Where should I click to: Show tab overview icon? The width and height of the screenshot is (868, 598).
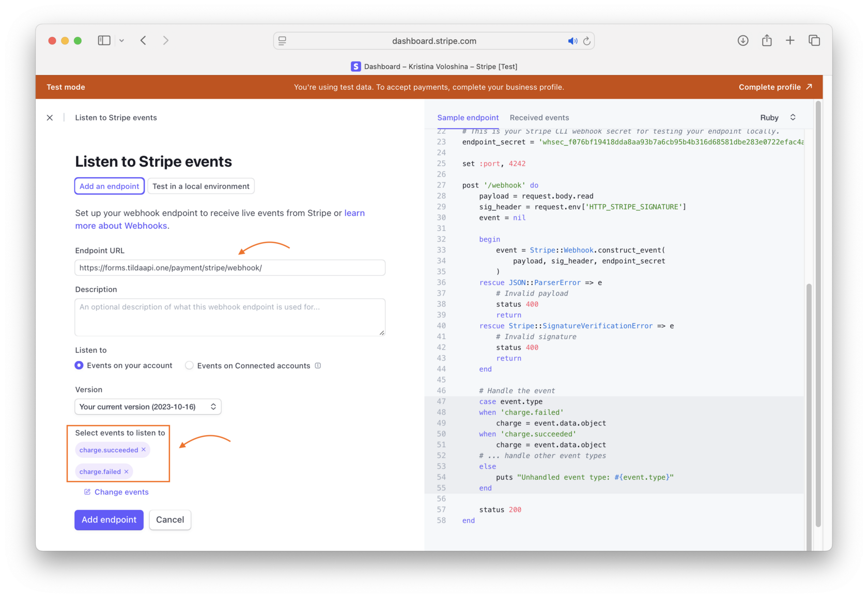(x=814, y=40)
